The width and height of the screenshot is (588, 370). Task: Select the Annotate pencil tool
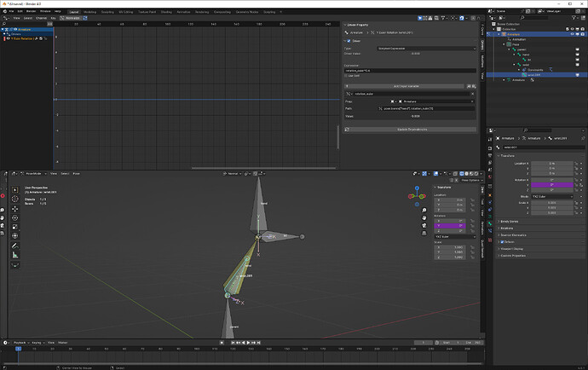(x=15, y=246)
